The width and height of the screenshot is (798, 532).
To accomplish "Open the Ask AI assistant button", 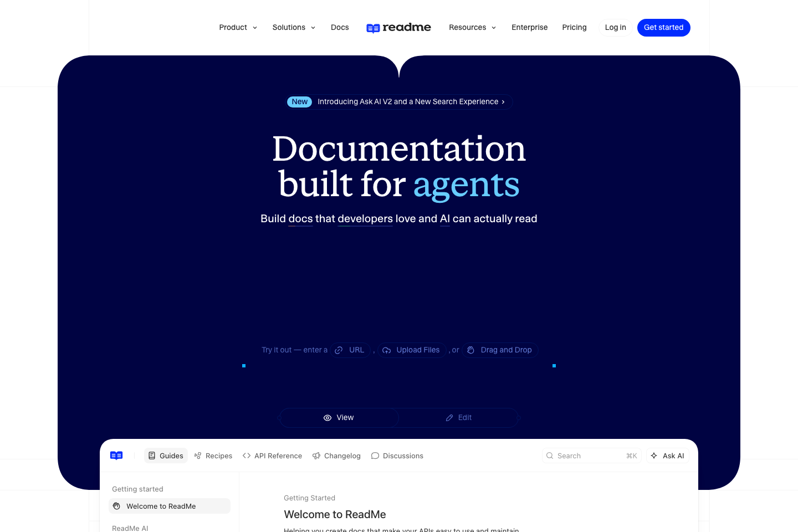I will [x=667, y=456].
